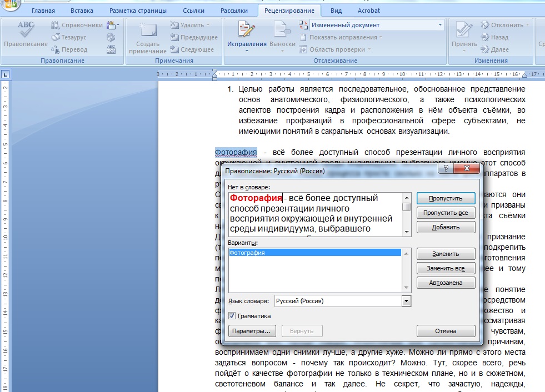Viewport: 545px width, 392px height.
Task: Click the Параметры... button
Action: point(252,331)
